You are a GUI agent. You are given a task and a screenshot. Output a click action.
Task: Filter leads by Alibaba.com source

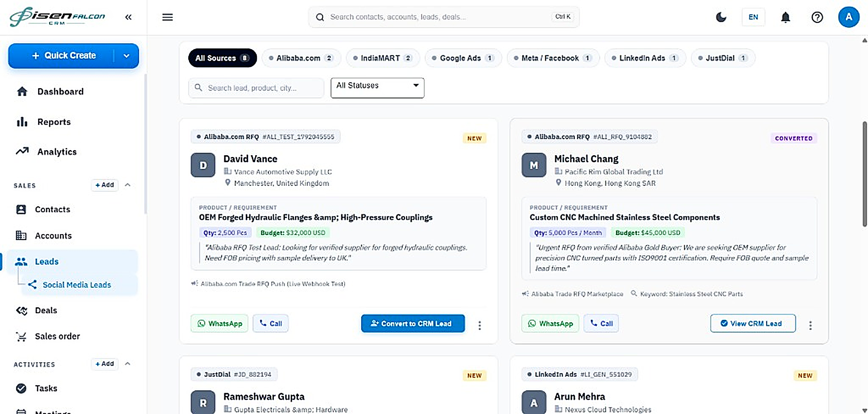coord(301,58)
